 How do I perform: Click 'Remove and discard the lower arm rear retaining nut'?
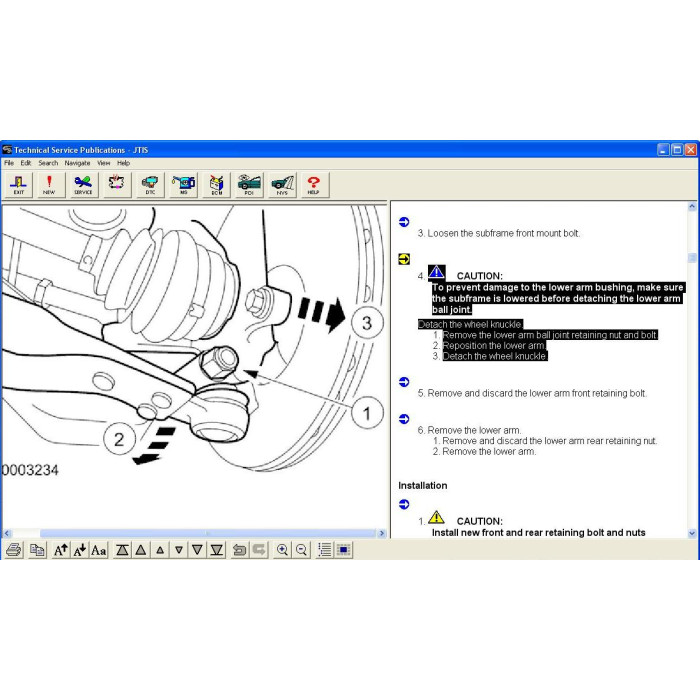click(x=550, y=441)
